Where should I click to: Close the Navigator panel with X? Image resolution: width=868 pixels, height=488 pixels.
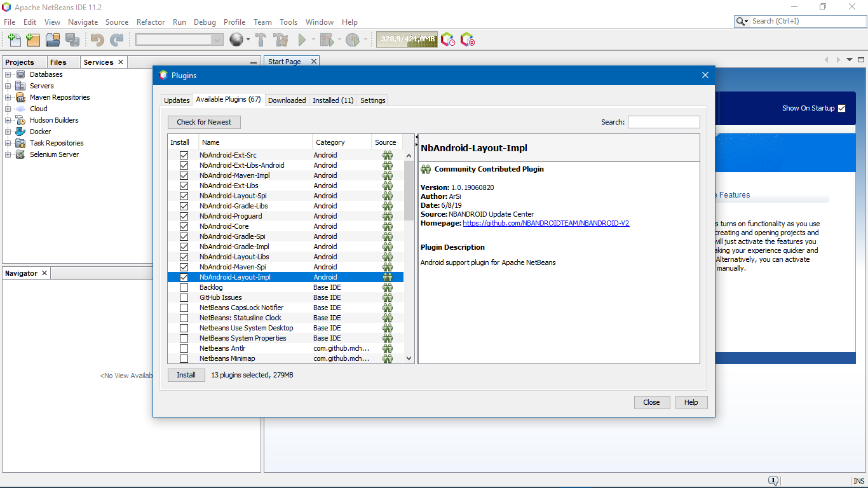coord(44,273)
